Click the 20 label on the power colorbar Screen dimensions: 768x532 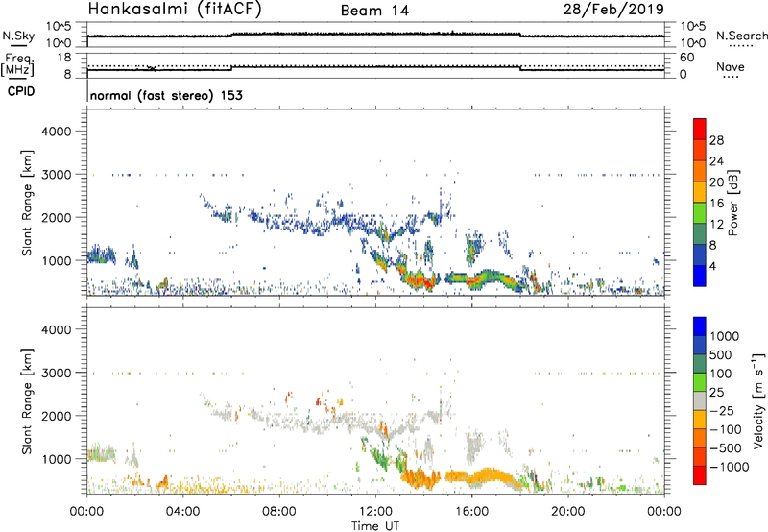click(x=716, y=182)
